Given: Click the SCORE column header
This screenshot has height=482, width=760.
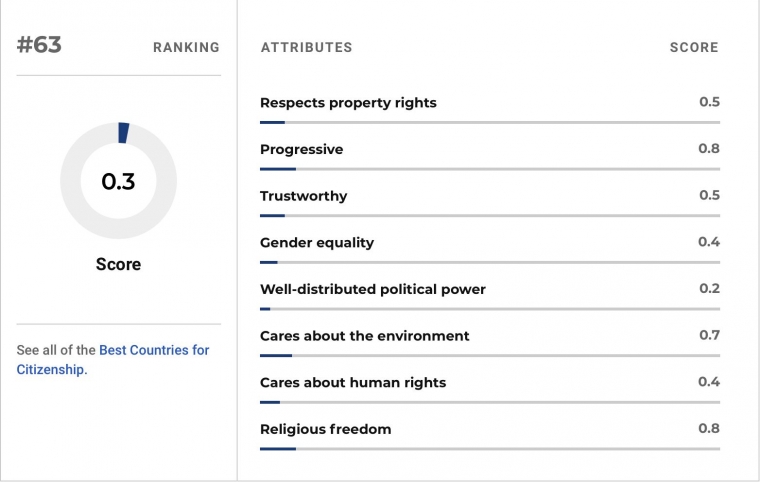Looking at the screenshot, I should 694,47.
